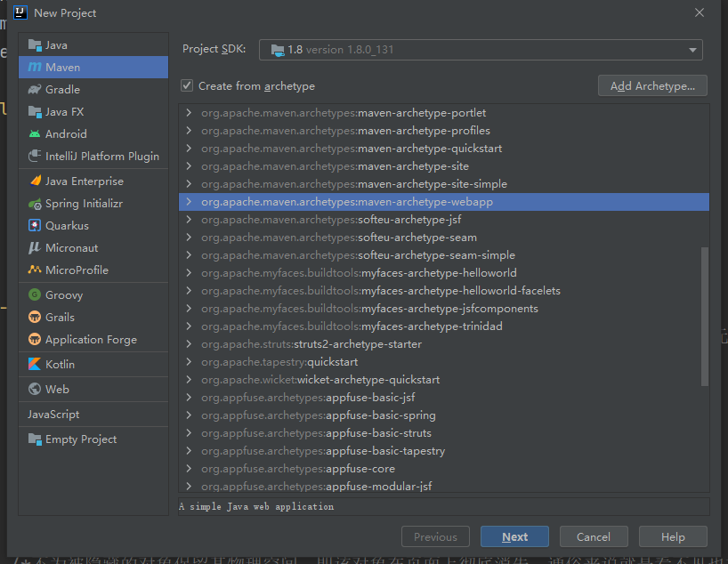Image resolution: width=728 pixels, height=564 pixels.
Task: Click the MicroProfile icon
Action: [35, 270]
